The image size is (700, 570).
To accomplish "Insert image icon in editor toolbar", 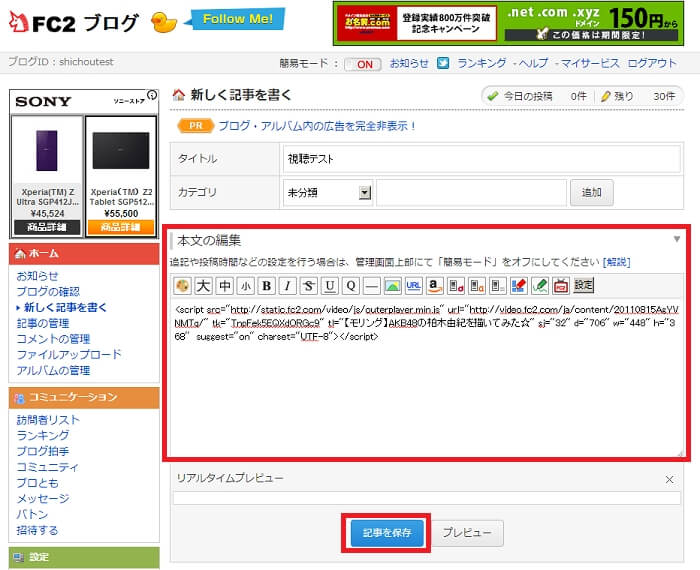I will tap(392, 286).
